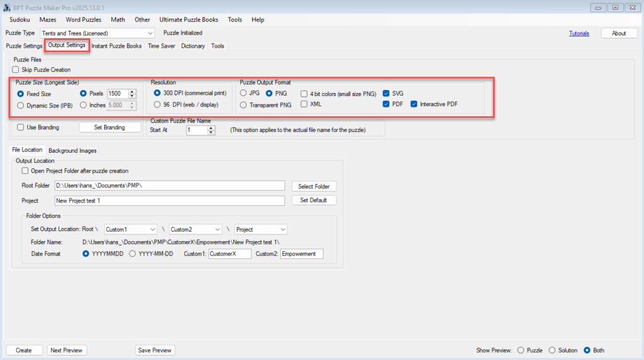Enable the Use Branding checkbox
Screen dimensions: 644x360
21,128
